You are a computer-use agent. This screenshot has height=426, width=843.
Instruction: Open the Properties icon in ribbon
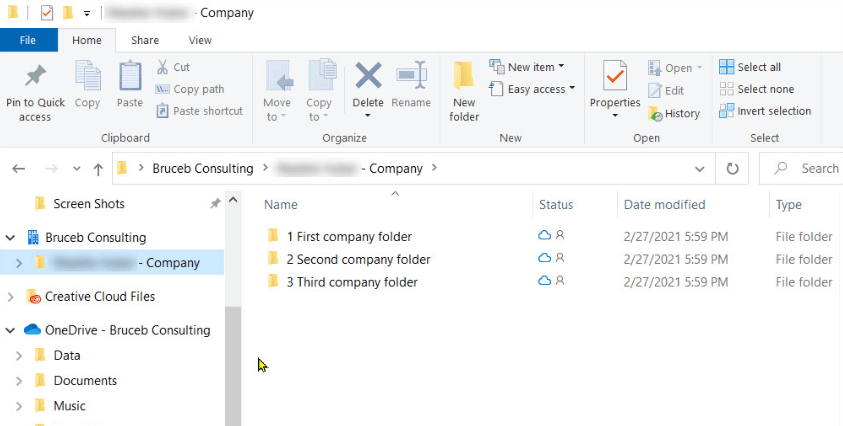[x=614, y=77]
